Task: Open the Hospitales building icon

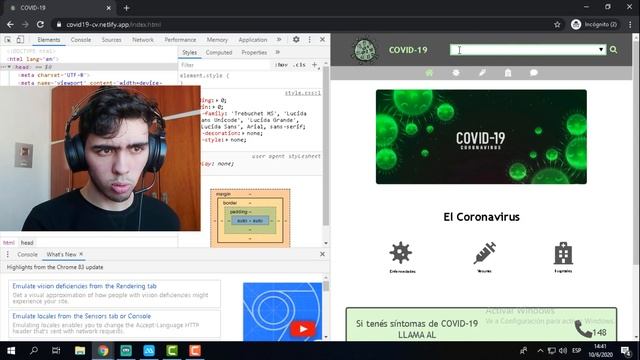Action: [563, 253]
